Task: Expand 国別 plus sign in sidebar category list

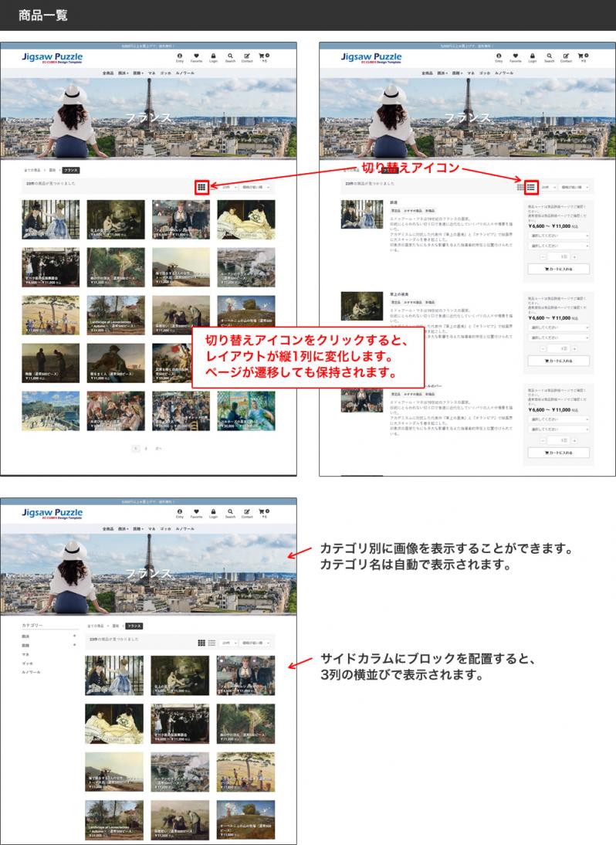Action: [74, 644]
